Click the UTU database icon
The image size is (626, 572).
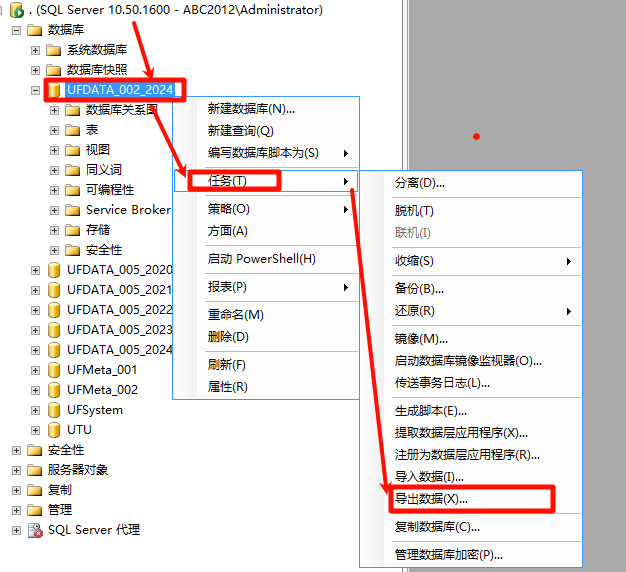click(x=54, y=430)
